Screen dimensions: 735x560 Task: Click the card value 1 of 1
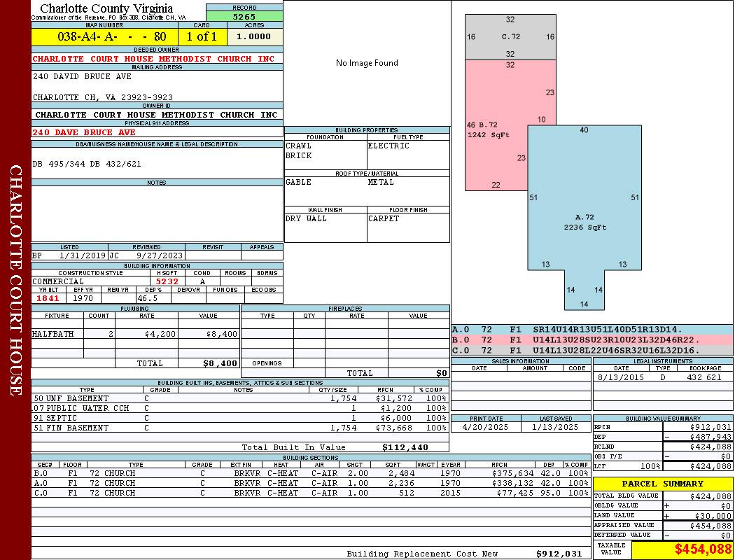pyautogui.click(x=202, y=36)
